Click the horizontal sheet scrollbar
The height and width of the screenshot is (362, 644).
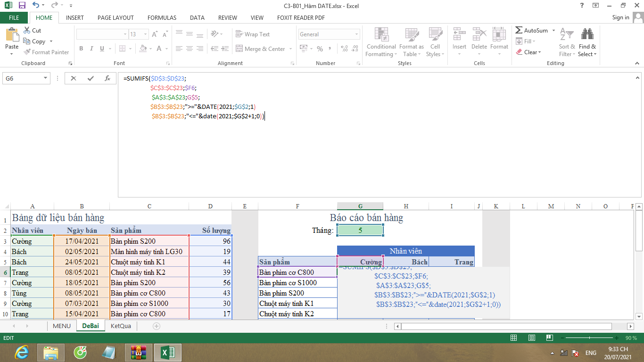pyautogui.click(x=506, y=326)
